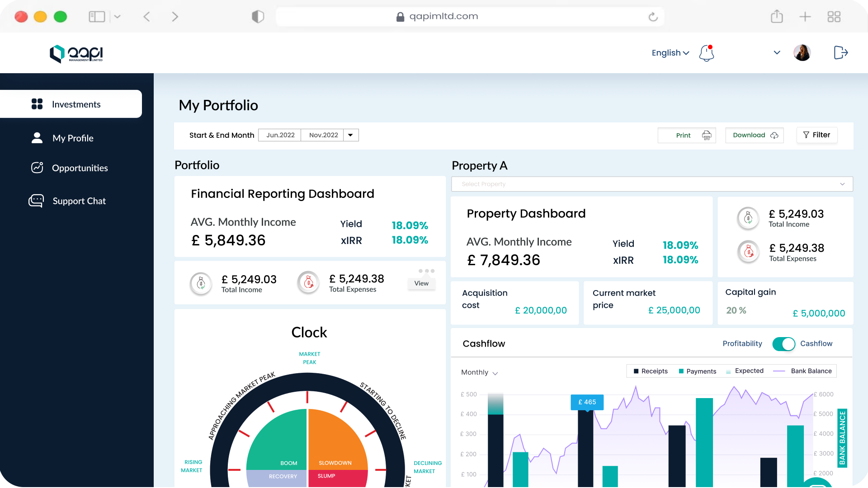Select the Profitability label

click(x=742, y=343)
